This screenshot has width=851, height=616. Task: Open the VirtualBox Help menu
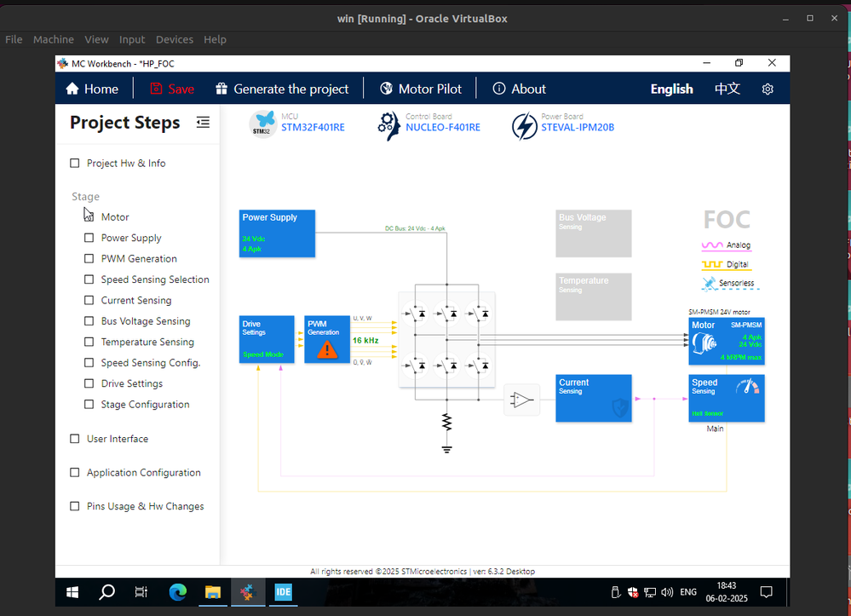tap(215, 40)
